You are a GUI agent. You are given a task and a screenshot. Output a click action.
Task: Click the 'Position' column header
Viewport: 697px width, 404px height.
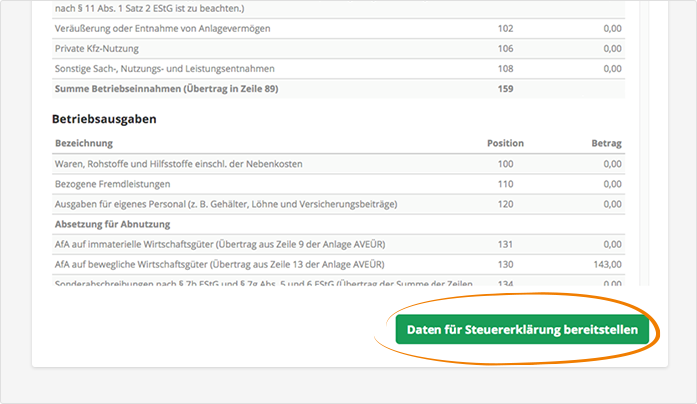click(505, 143)
